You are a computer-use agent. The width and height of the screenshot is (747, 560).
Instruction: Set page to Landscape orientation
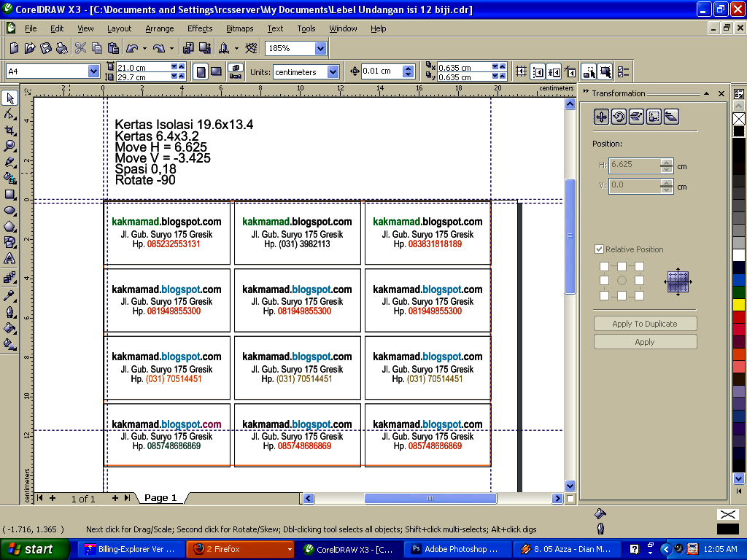(216, 72)
